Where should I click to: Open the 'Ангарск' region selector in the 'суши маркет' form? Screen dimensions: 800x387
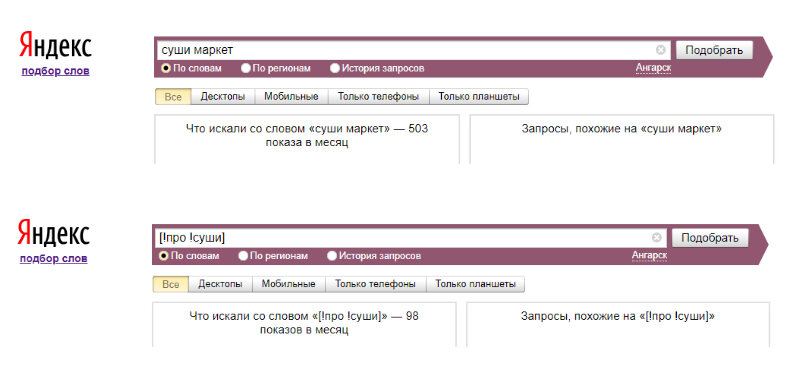(653, 67)
